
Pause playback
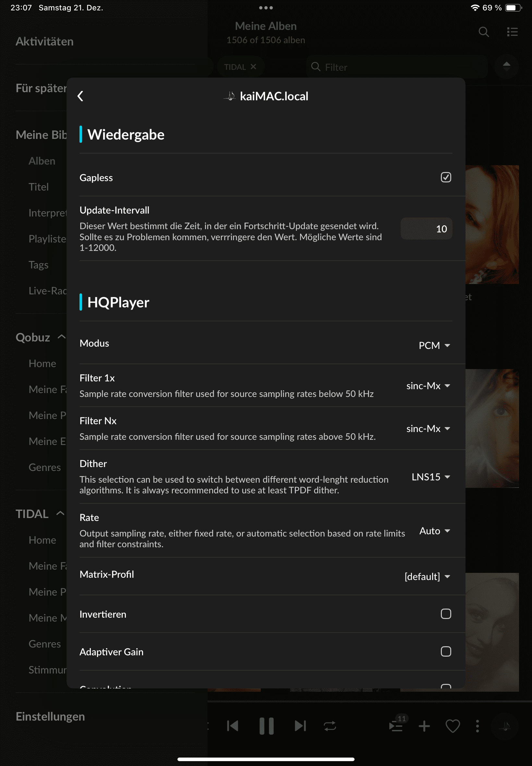click(x=266, y=726)
